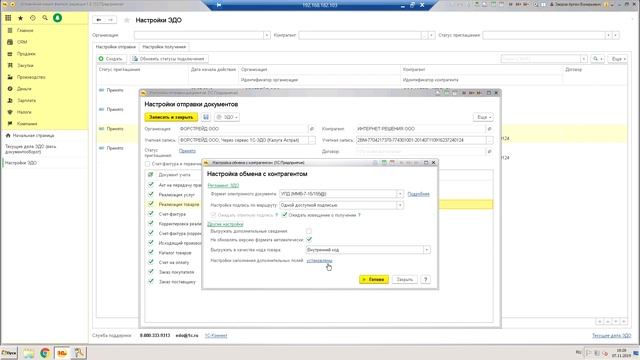Open the list's magnifier search options
640x360 pixels.
[597, 59]
